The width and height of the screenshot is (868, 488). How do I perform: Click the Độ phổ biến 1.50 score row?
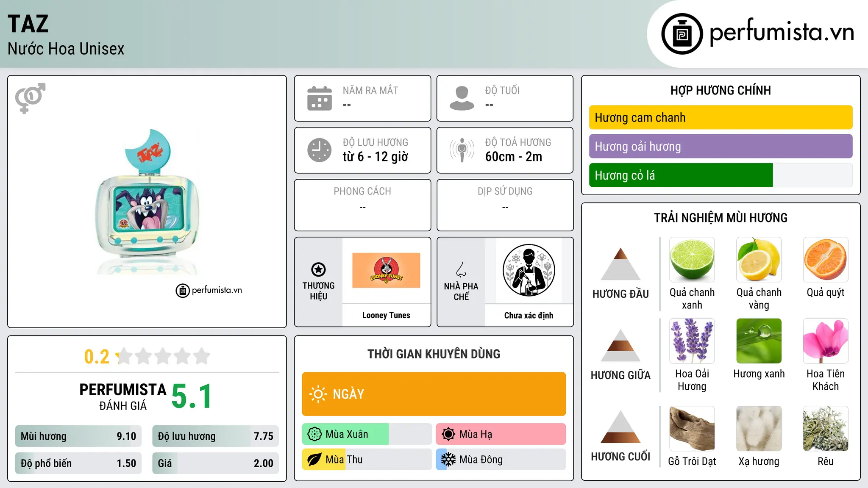click(78, 463)
